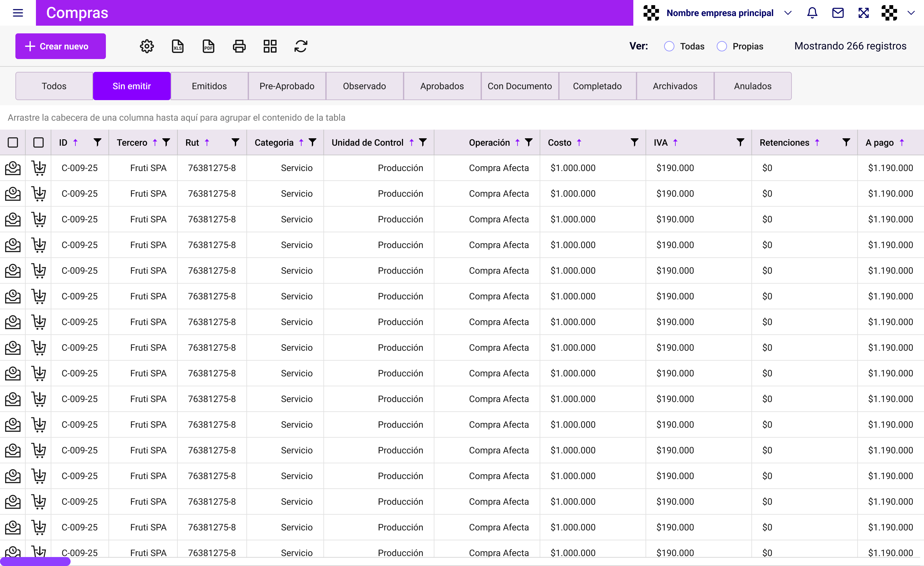Toggle fullscreen mode icon
The image size is (924, 566).
(x=864, y=13)
